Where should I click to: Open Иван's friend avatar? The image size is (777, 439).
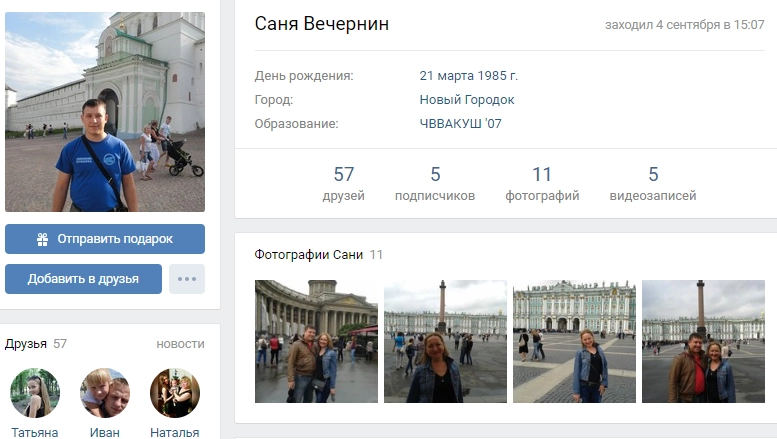click(105, 393)
